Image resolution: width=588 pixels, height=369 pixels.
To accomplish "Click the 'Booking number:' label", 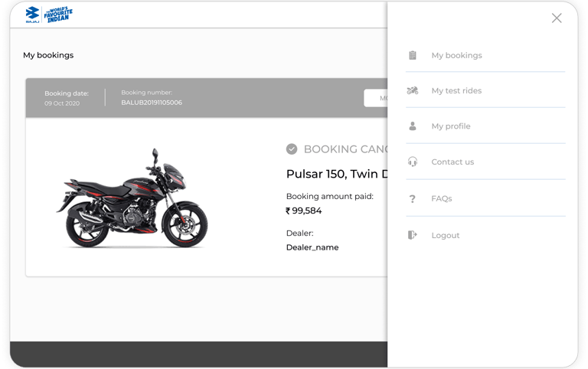I will (x=147, y=93).
